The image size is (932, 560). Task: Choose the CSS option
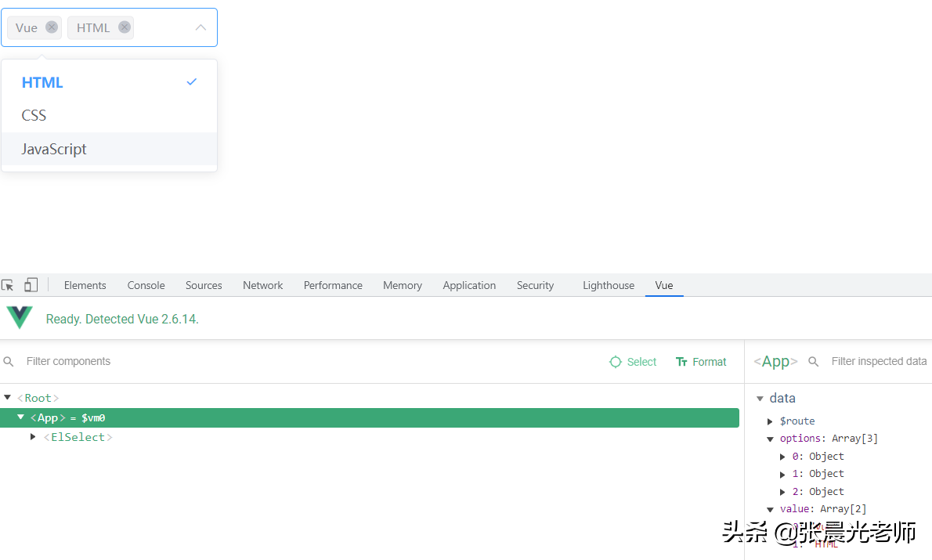coord(34,116)
